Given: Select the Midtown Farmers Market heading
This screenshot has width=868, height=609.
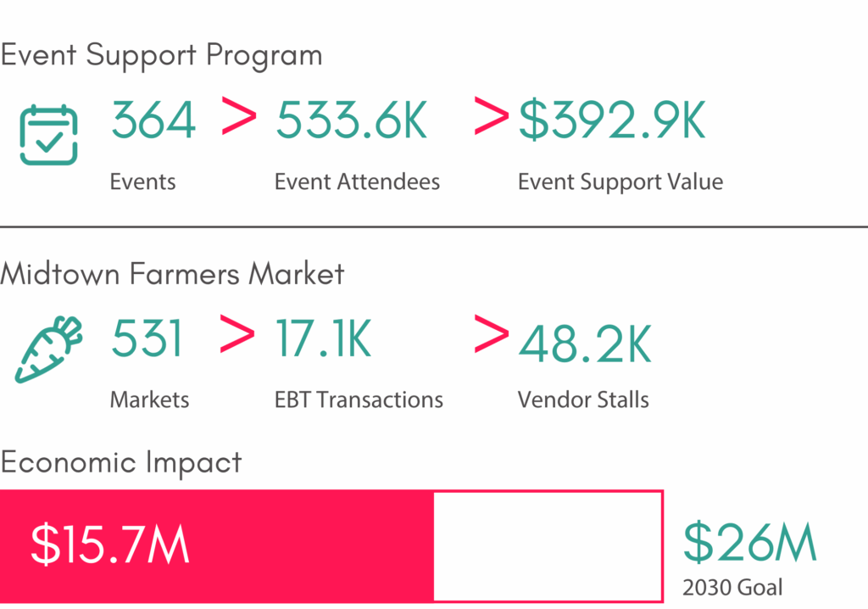Looking at the screenshot, I should click(x=172, y=274).
